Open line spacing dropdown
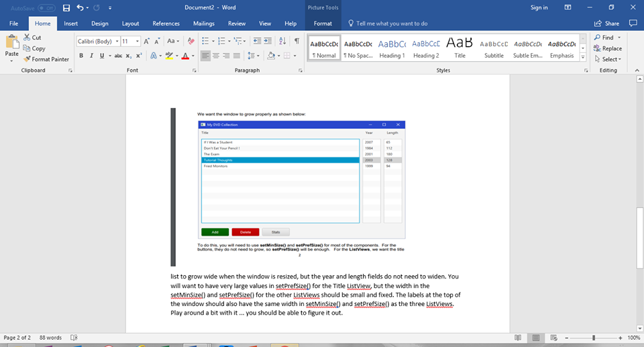 pyautogui.click(x=254, y=56)
